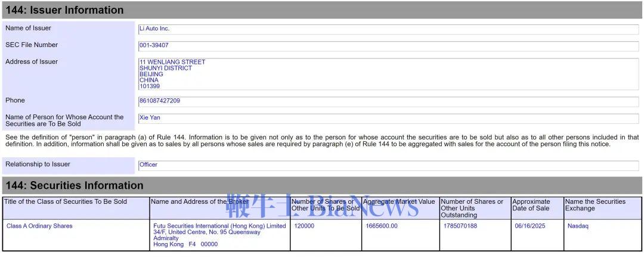Click the SEC File Number field
Viewport: 644px width, 258px height.
click(388, 46)
